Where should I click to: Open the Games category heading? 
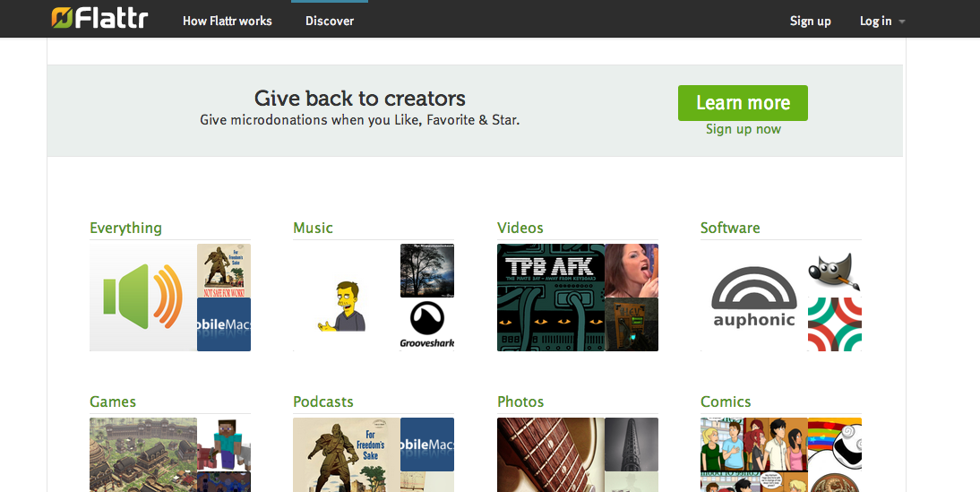(x=113, y=401)
